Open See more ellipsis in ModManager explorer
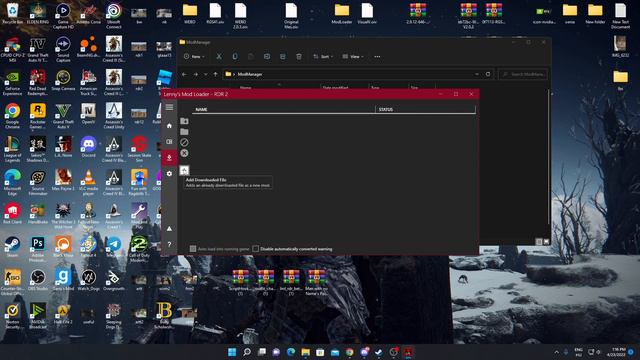640x360 pixels. [x=377, y=57]
